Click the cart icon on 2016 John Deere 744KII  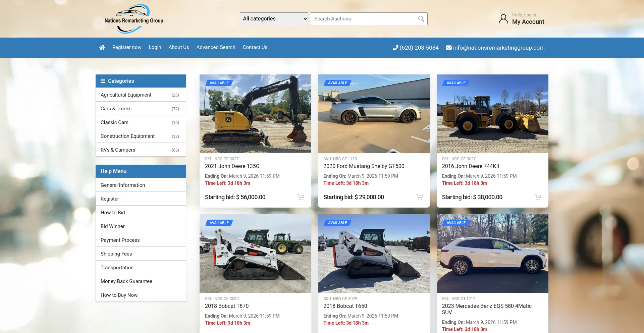[538, 197]
